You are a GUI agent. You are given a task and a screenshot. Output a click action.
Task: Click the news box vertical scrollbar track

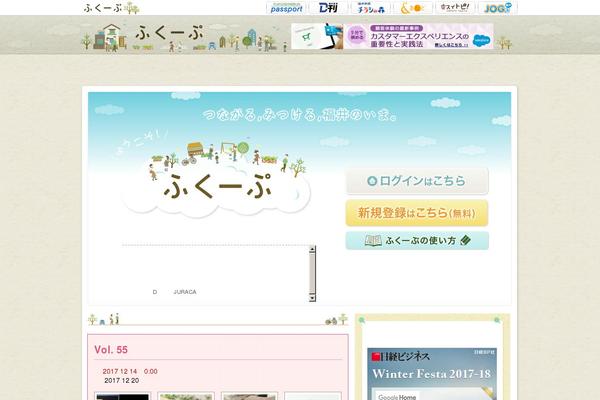point(312,274)
